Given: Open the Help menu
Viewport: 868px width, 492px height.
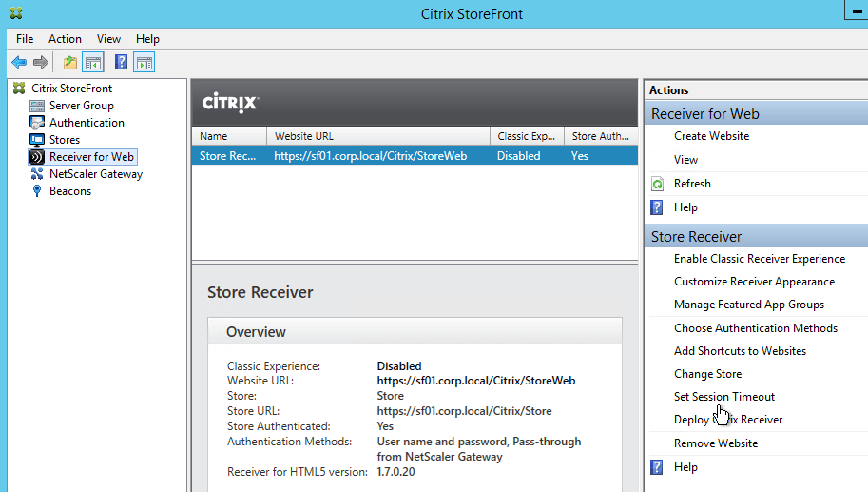Looking at the screenshot, I should tap(147, 39).
